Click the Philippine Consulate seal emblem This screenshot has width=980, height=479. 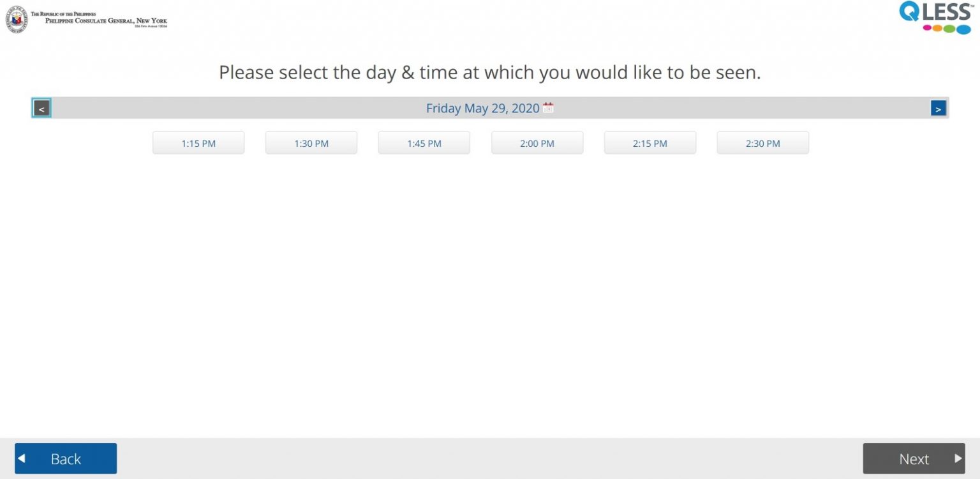[x=17, y=20]
